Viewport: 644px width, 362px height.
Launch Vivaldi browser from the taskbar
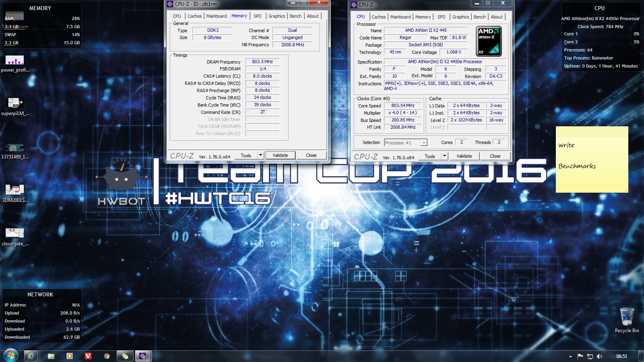point(88,356)
